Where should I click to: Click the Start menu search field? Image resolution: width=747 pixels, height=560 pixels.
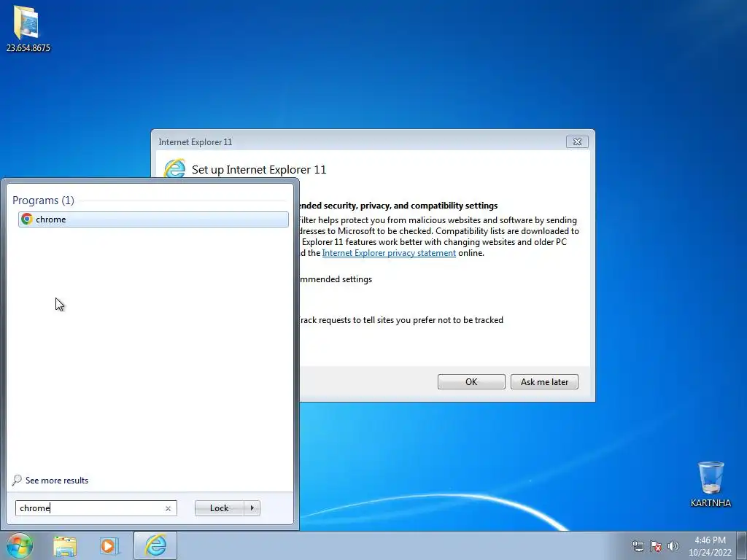point(96,508)
